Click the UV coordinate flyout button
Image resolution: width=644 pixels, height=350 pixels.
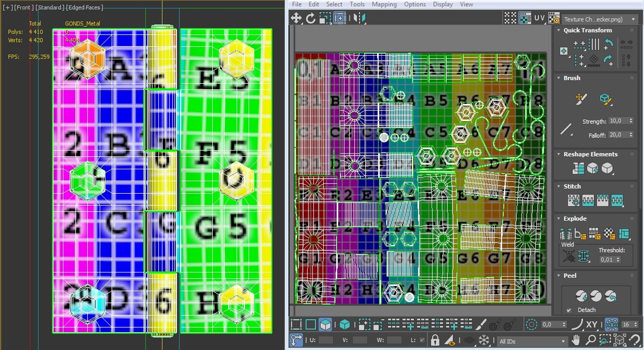tap(539, 18)
